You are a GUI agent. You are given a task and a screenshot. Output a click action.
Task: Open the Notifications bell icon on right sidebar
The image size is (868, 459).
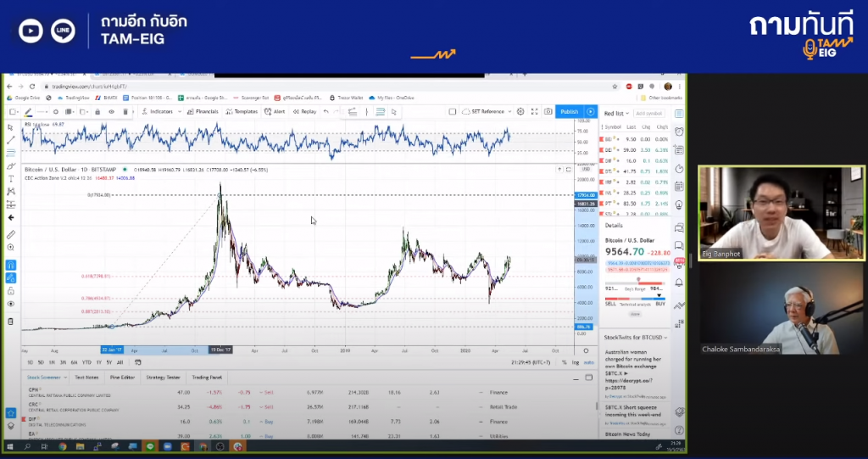tap(679, 283)
